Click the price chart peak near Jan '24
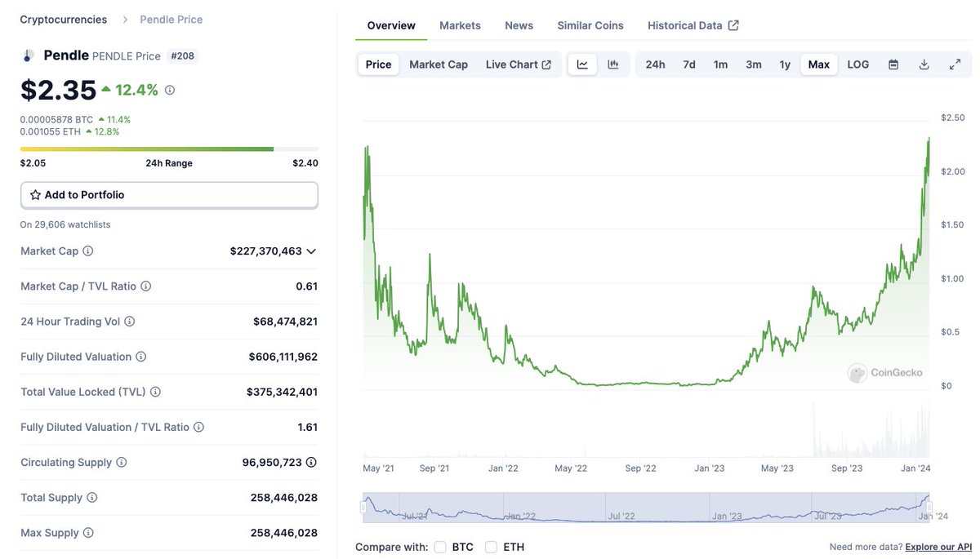This screenshot has height=559, width=980. click(x=929, y=140)
